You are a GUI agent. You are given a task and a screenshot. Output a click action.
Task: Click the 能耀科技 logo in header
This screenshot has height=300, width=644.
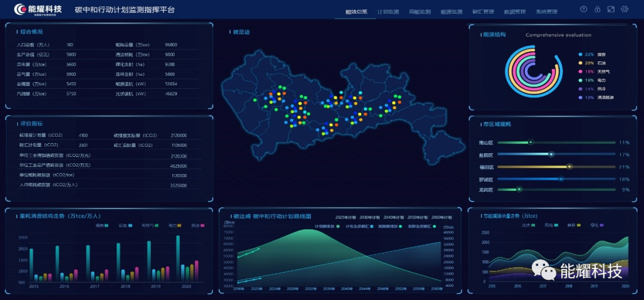(x=38, y=10)
